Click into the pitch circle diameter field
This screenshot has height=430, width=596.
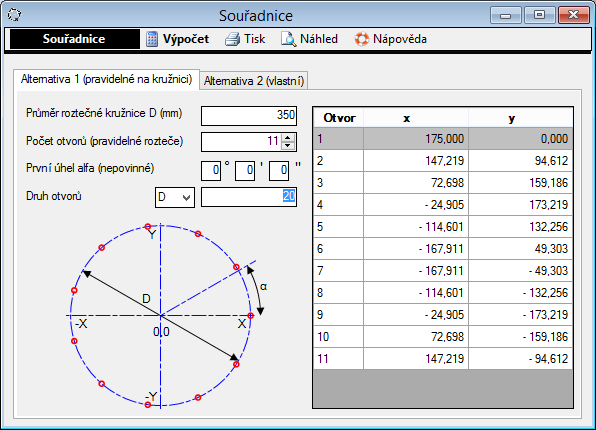click(249, 116)
